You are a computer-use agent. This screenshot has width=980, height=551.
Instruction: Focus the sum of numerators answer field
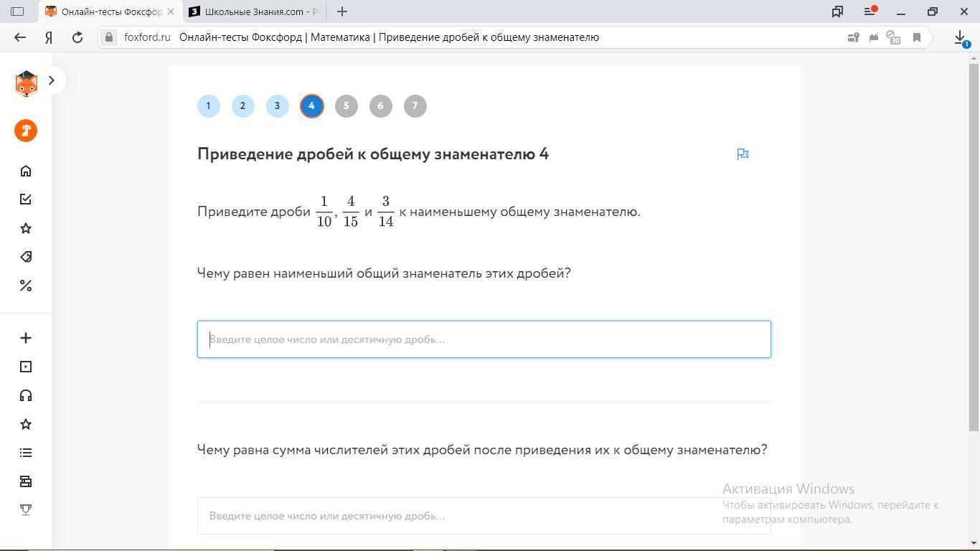click(x=484, y=516)
